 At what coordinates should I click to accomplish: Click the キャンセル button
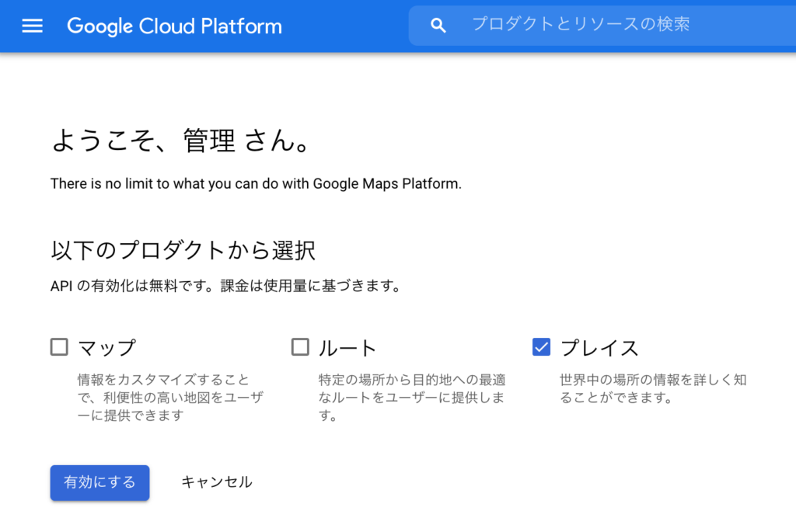(217, 482)
